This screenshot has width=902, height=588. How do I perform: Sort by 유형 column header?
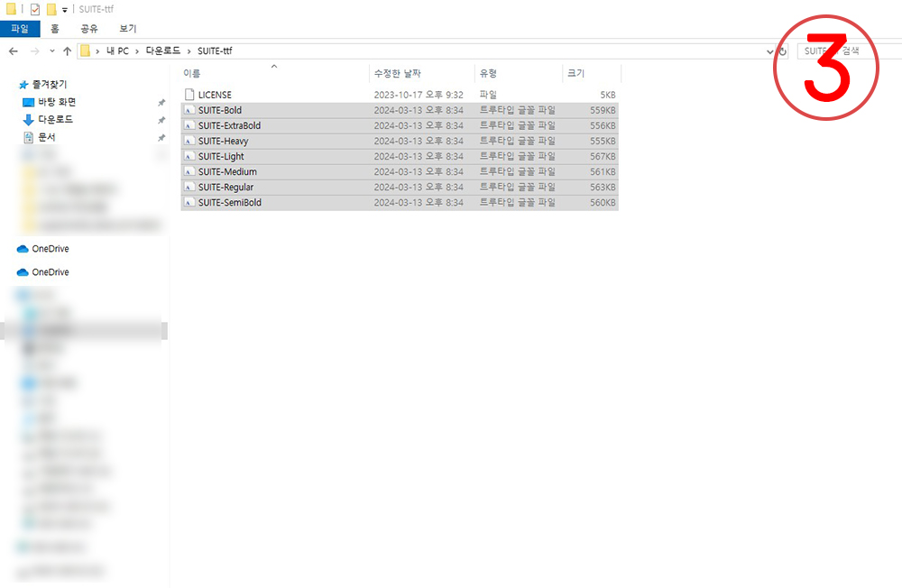point(488,73)
